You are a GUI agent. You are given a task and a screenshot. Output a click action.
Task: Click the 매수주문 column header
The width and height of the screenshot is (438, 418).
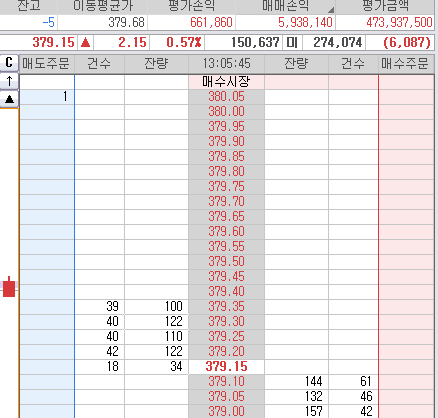405,64
